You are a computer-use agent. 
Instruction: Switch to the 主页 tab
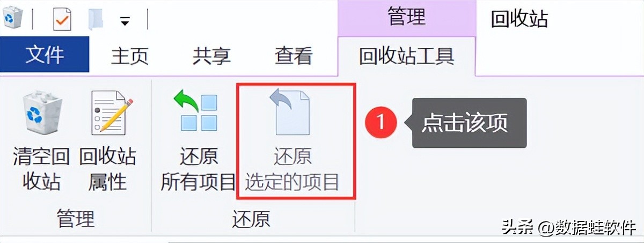130,55
